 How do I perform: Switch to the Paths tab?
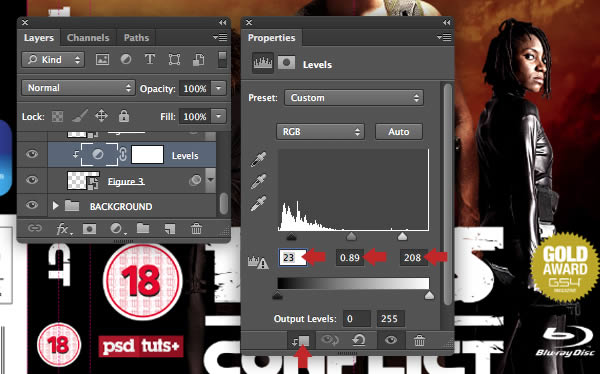(x=136, y=38)
